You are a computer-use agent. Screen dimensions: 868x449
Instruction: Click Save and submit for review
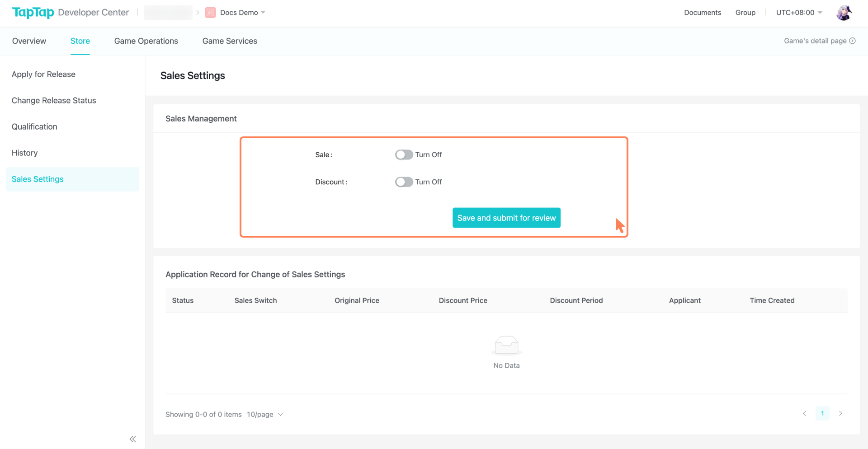(506, 217)
